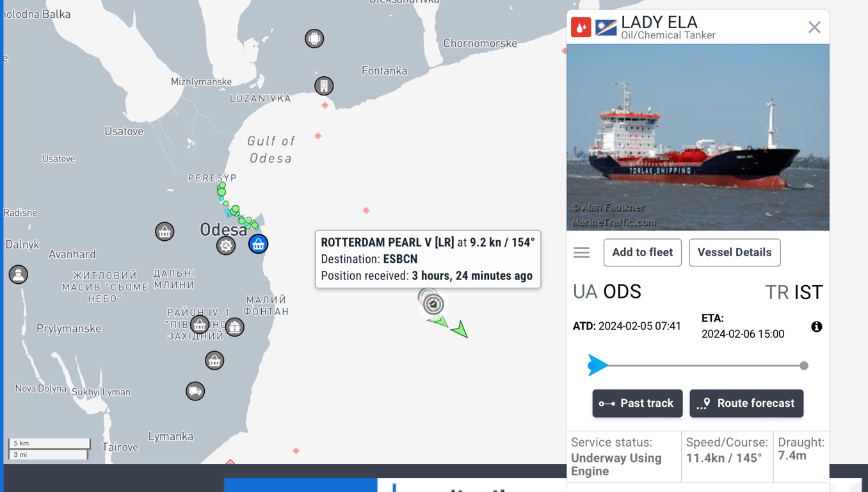The width and height of the screenshot is (868, 492).
Task: Select the chip marker north of Fontanka
Action: pos(314,38)
